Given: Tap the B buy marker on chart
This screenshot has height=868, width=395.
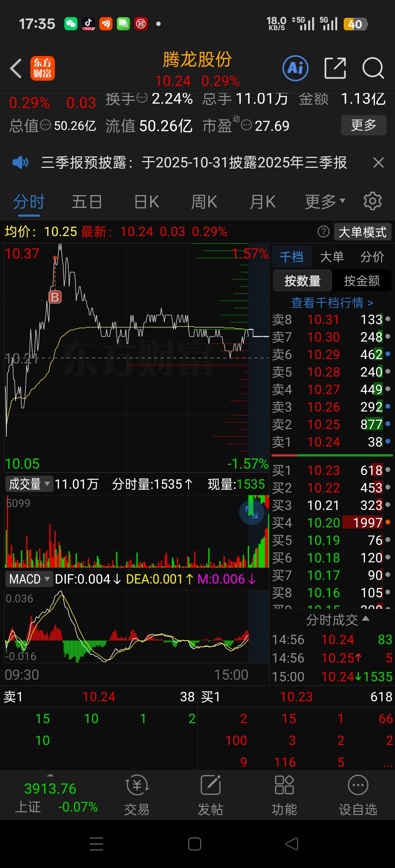Looking at the screenshot, I should click(x=55, y=297).
